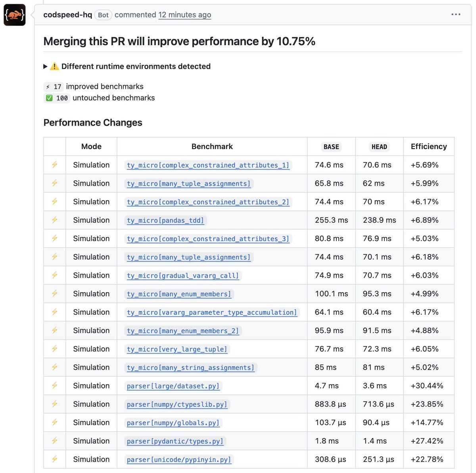Click lightning icon in gradual_vararg_call row
Screen dimensions: 476x473
[x=55, y=275]
